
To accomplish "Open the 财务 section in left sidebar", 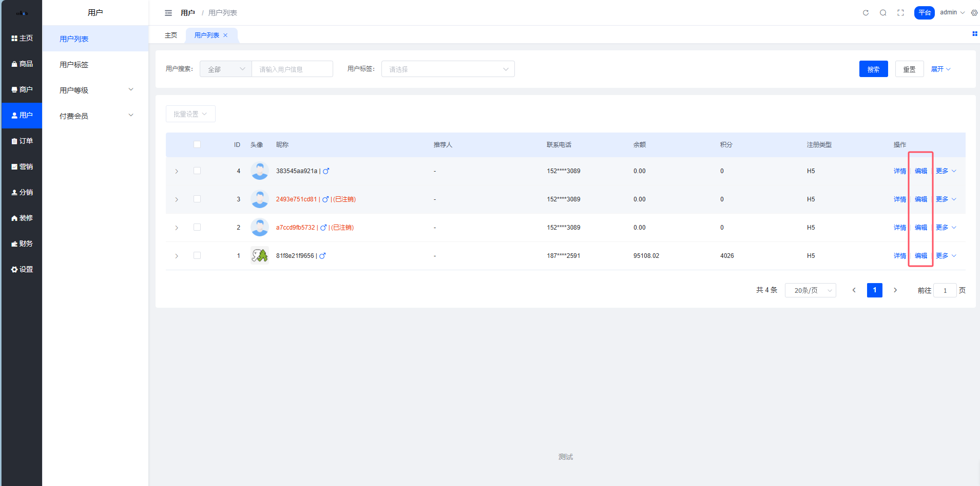I will [x=22, y=244].
